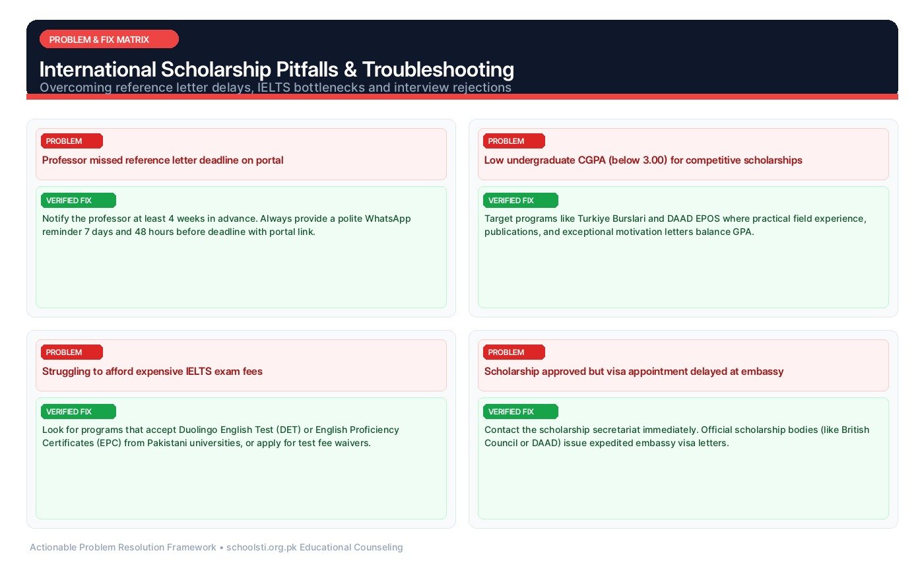Click the fix text mentioning Turkiye Burslari and DAAD EPOS
The width and height of the screenshot is (924, 561).
(675, 225)
